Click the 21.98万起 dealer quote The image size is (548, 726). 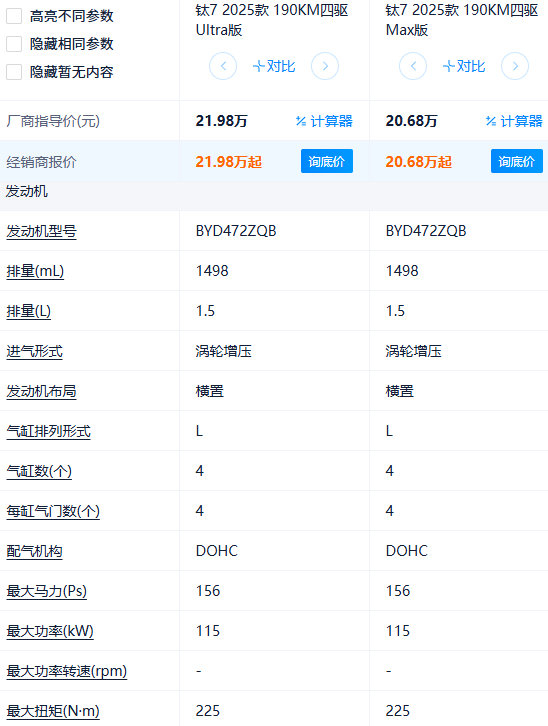coord(229,162)
